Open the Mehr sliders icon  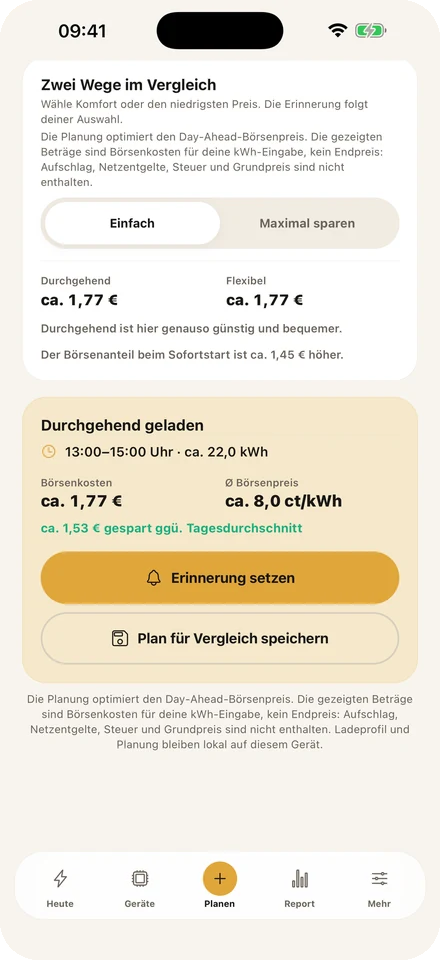[379, 879]
